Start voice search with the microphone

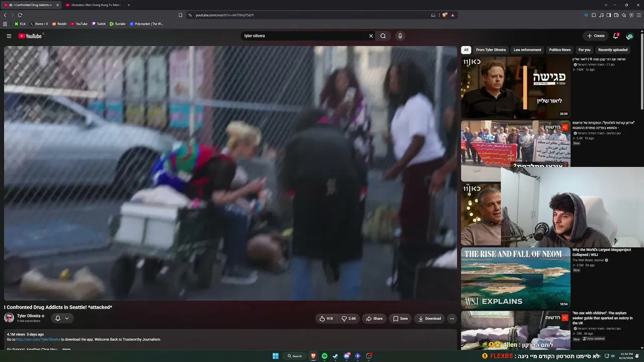coord(400,36)
